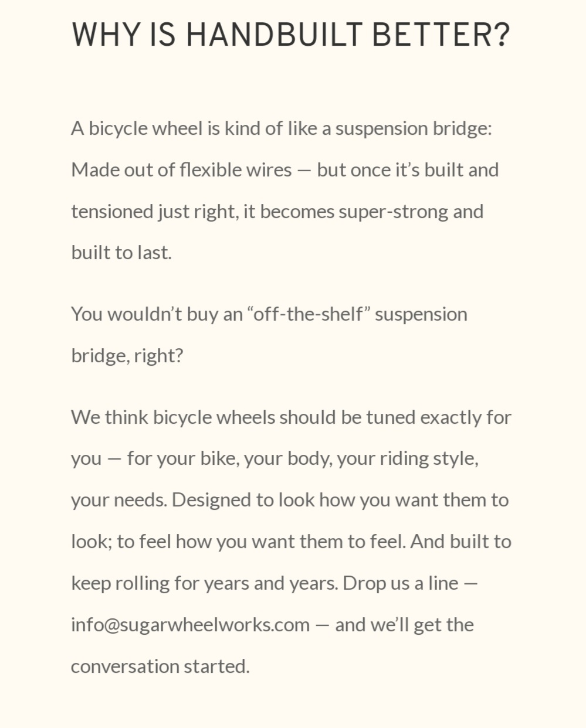Click the text "built to last."
Image resolution: width=586 pixels, height=728 pixels.
pos(121,253)
